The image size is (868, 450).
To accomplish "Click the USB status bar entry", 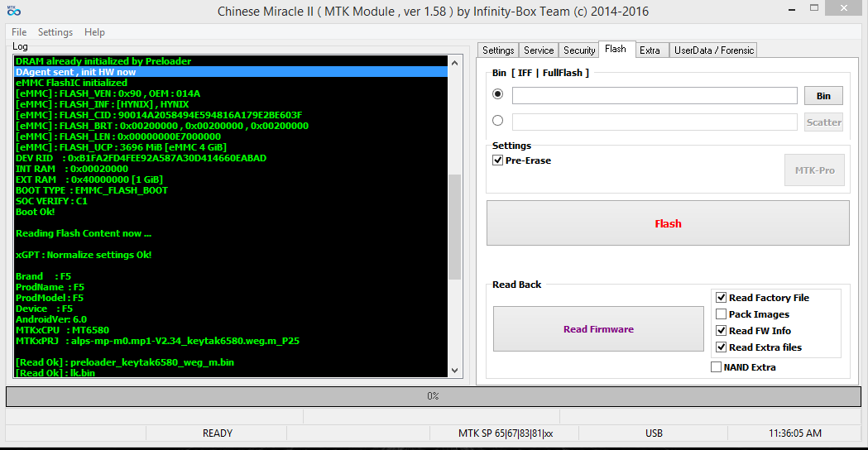I will (x=654, y=433).
